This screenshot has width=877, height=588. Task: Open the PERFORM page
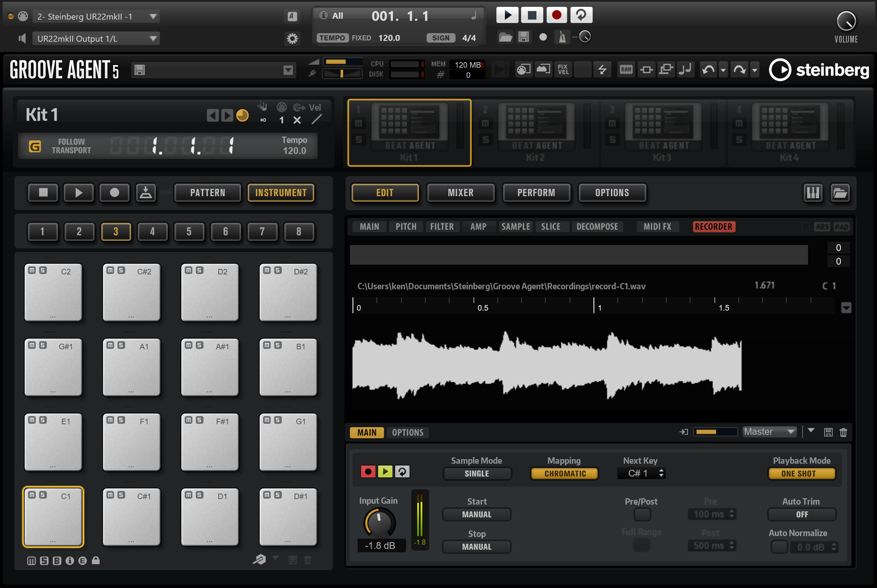pyautogui.click(x=536, y=193)
